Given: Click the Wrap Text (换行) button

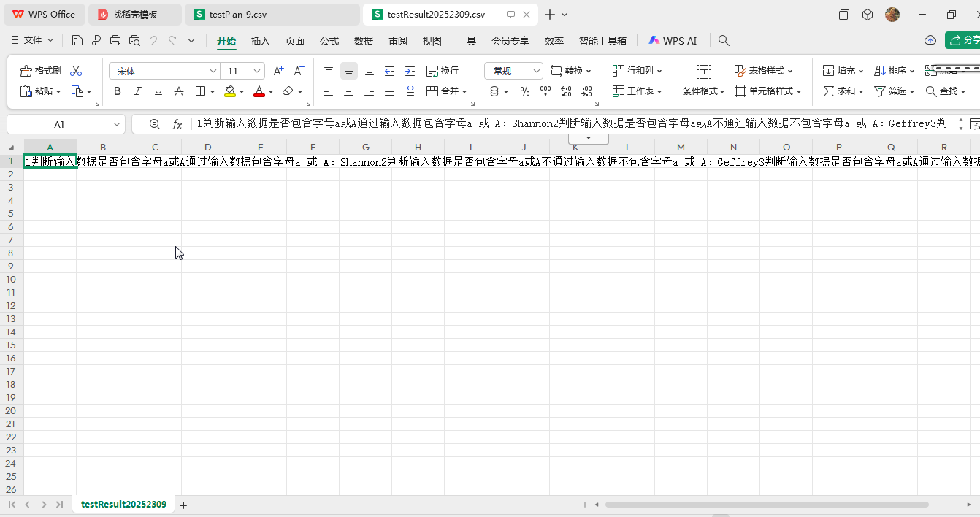Looking at the screenshot, I should point(443,71).
